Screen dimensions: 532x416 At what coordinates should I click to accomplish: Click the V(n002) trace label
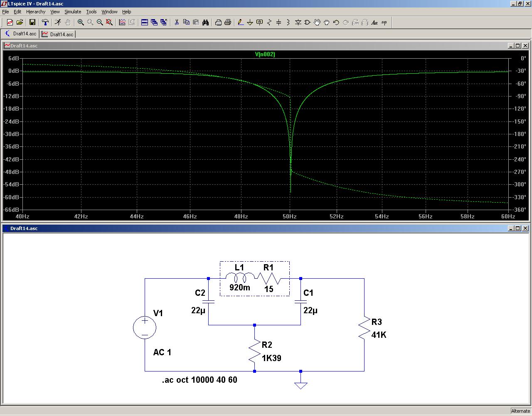tap(265, 54)
